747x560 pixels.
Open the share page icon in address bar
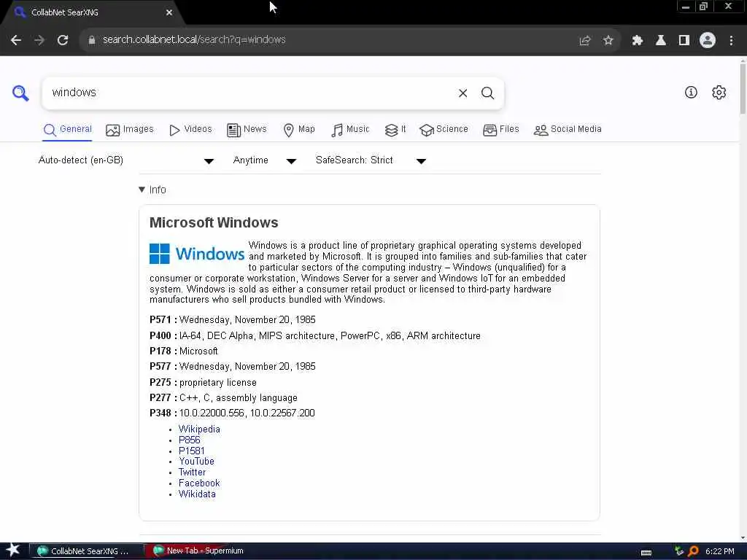click(x=585, y=41)
